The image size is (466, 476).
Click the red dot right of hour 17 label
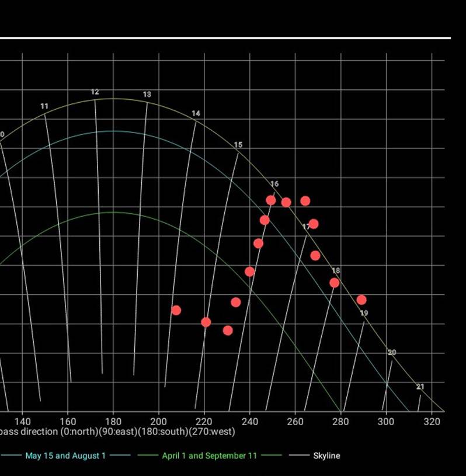(x=314, y=224)
